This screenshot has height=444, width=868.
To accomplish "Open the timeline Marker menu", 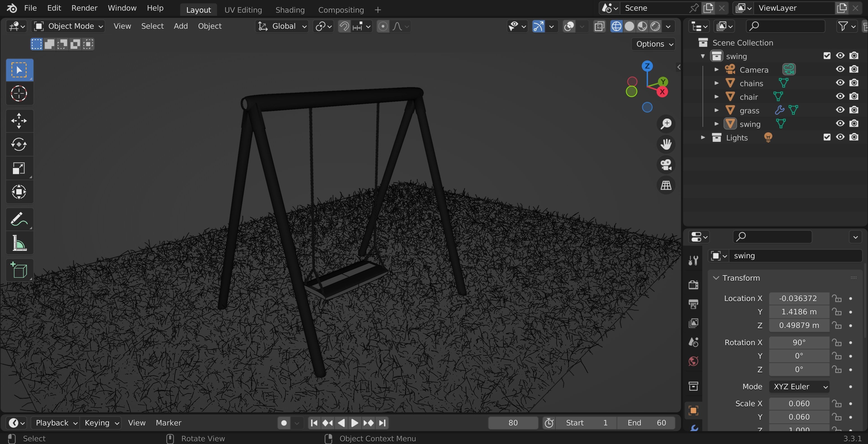I will click(x=168, y=423).
